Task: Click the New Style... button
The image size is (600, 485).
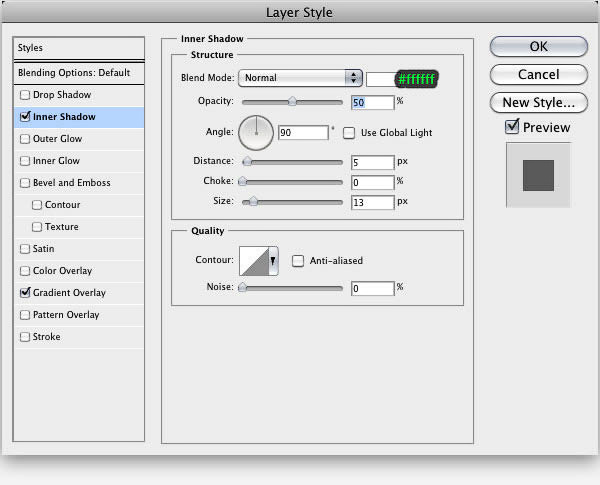Action: (x=538, y=103)
